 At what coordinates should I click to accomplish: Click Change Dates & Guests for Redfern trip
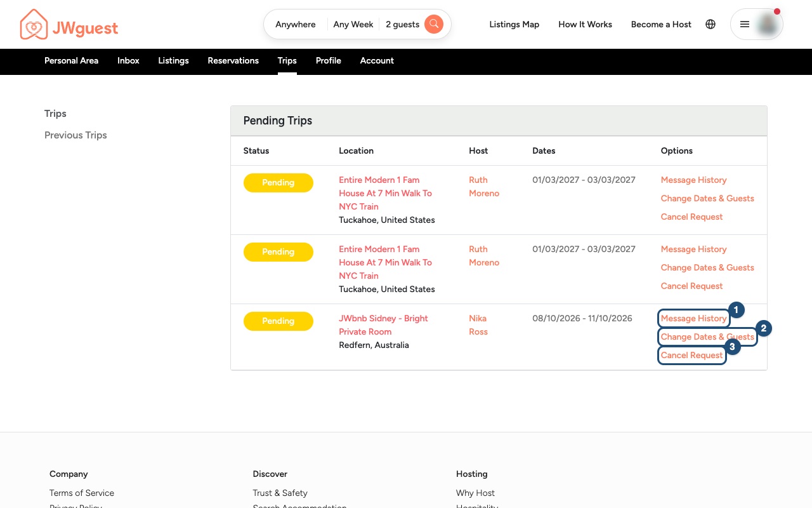707,337
